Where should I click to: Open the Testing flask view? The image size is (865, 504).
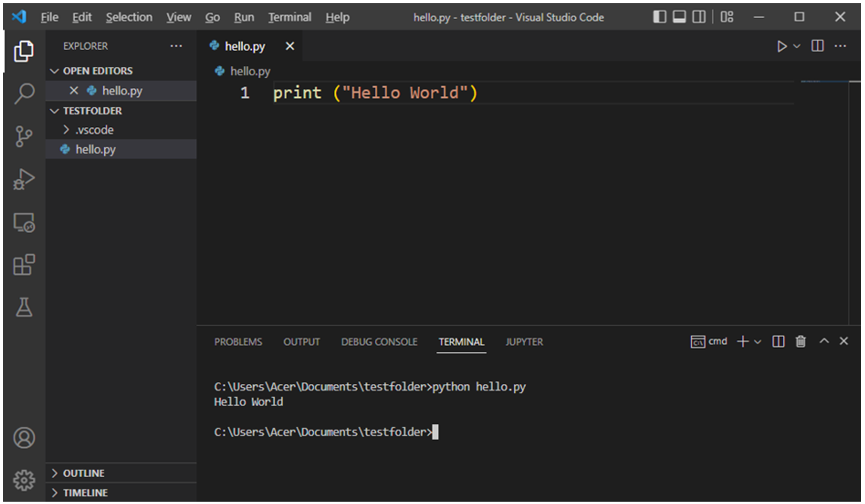pyautogui.click(x=24, y=307)
